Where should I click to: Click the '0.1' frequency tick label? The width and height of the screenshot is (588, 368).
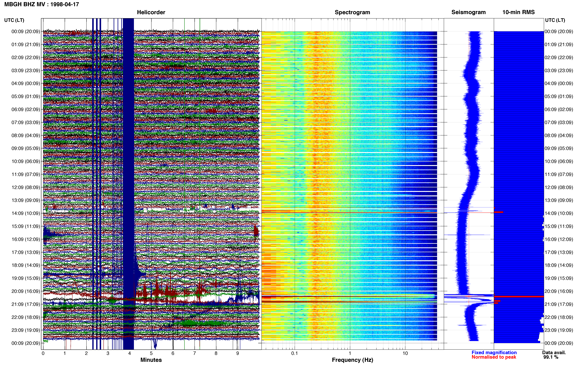(295, 353)
